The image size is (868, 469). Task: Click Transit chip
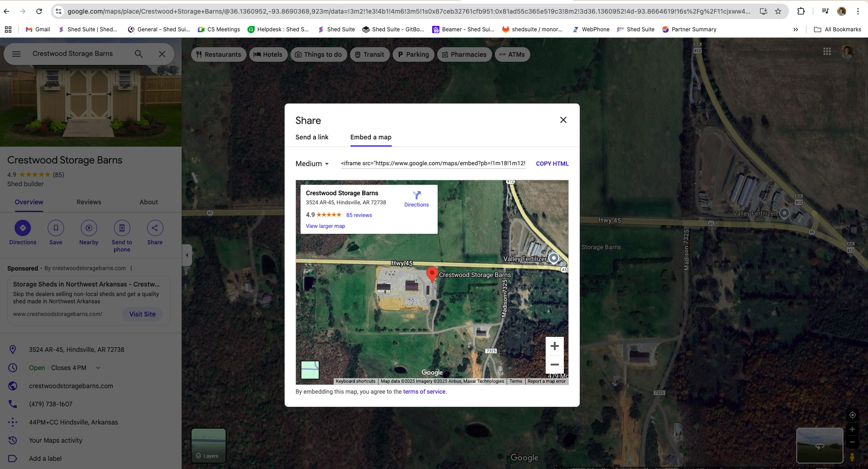pos(370,54)
